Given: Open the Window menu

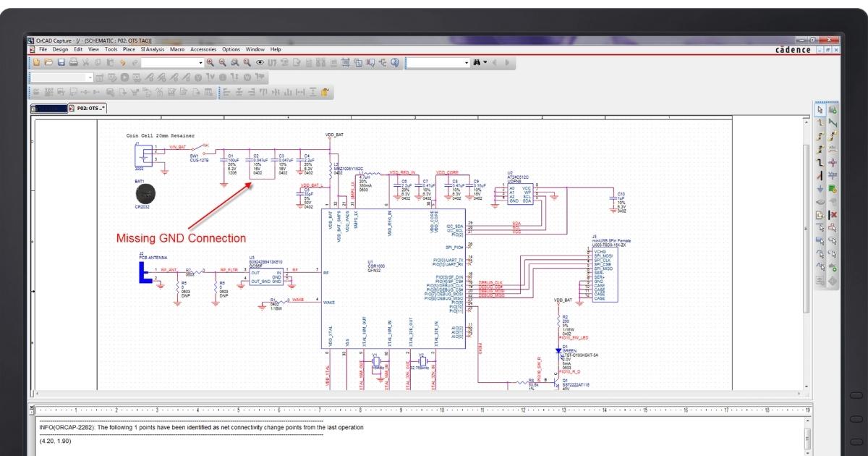Looking at the screenshot, I should 255,49.
